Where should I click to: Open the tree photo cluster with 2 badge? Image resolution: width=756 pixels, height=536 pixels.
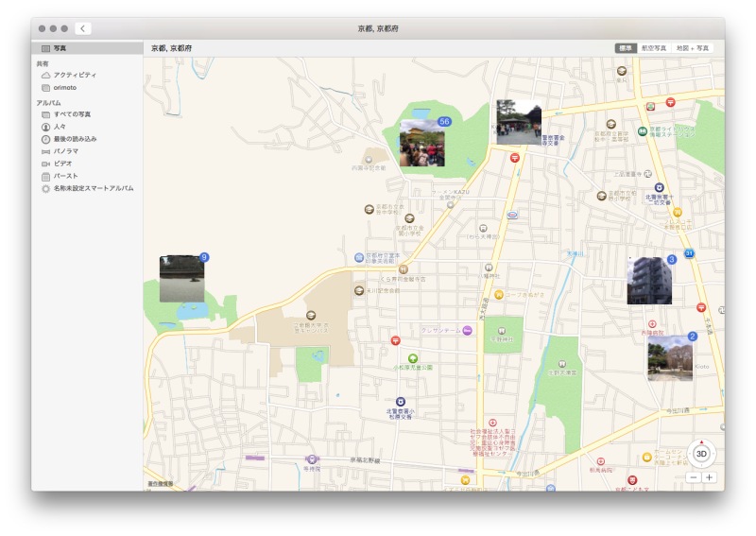click(670, 357)
